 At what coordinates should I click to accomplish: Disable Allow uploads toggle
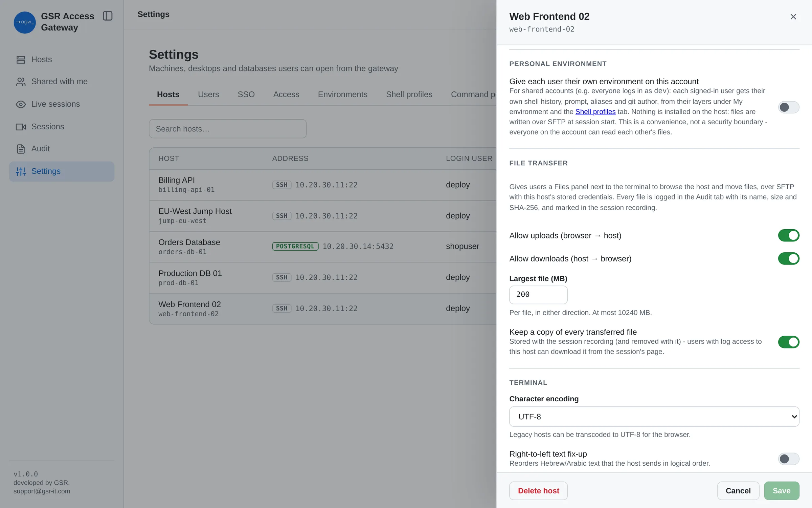coord(789,235)
